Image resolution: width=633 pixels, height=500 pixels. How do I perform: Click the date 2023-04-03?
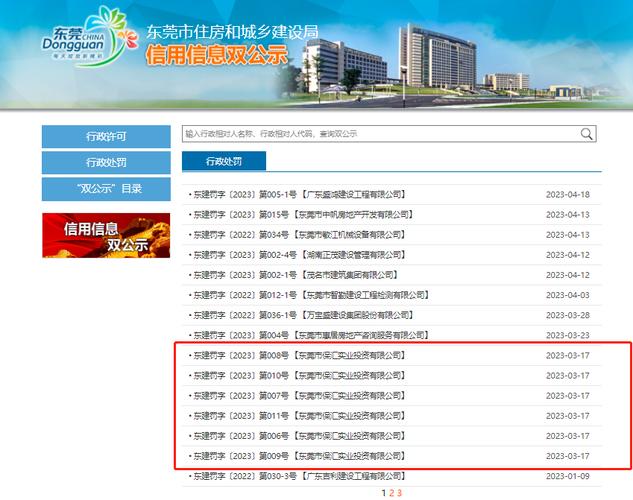coord(568,295)
